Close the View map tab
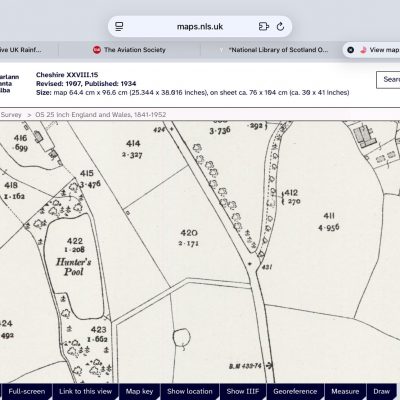 pyautogui.click(x=350, y=50)
